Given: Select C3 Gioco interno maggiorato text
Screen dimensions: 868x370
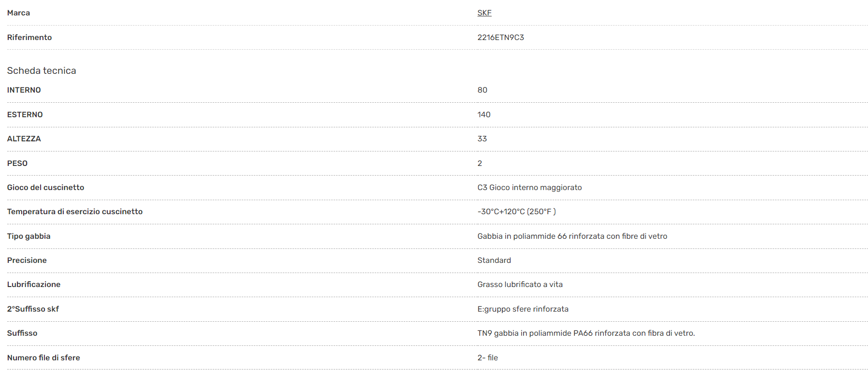Looking at the screenshot, I should coord(529,187).
